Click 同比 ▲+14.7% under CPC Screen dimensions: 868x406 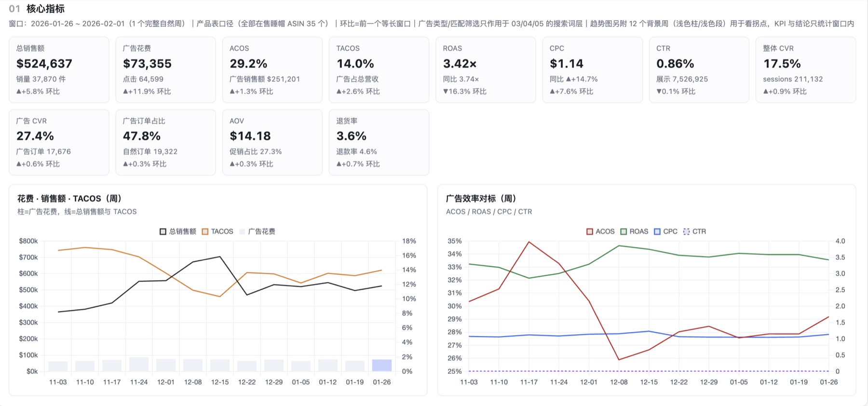(574, 79)
